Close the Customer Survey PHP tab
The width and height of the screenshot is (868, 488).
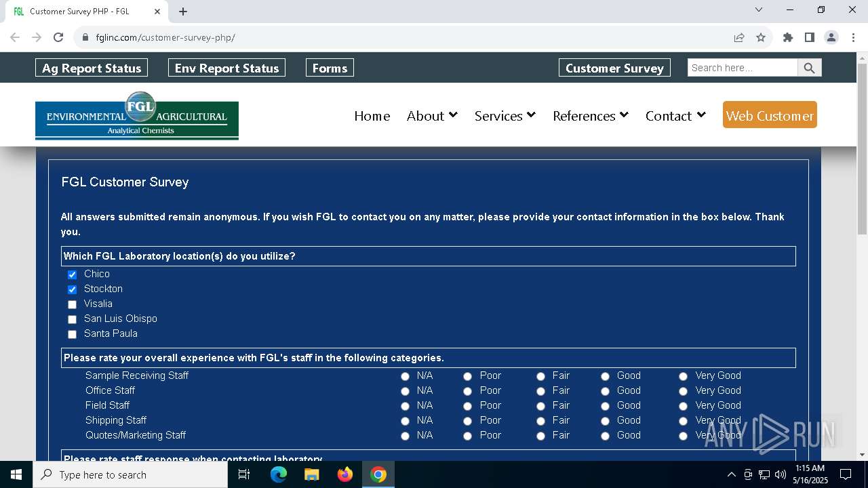tap(157, 12)
